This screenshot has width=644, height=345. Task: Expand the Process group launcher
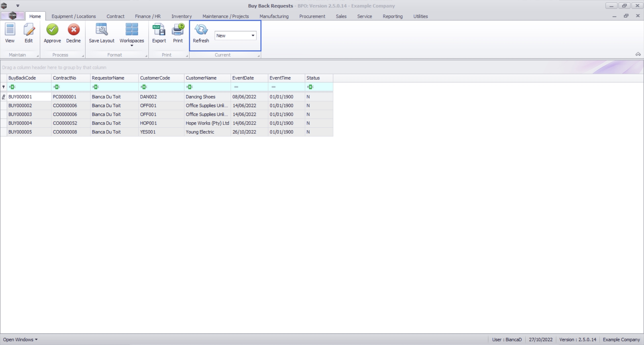click(83, 56)
